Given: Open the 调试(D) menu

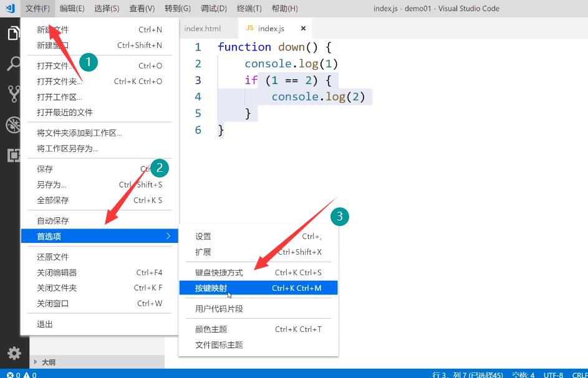Looking at the screenshot, I should click(214, 8).
